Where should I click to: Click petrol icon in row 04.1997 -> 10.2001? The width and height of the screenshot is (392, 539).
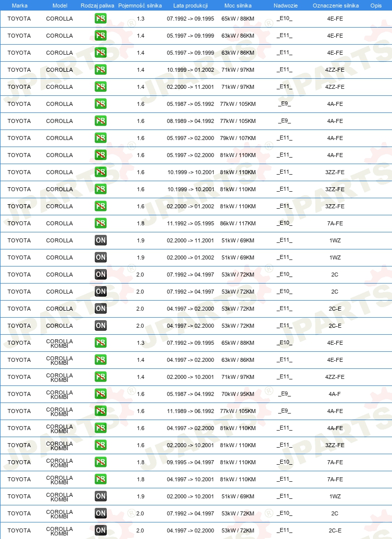pyautogui.click(x=101, y=479)
